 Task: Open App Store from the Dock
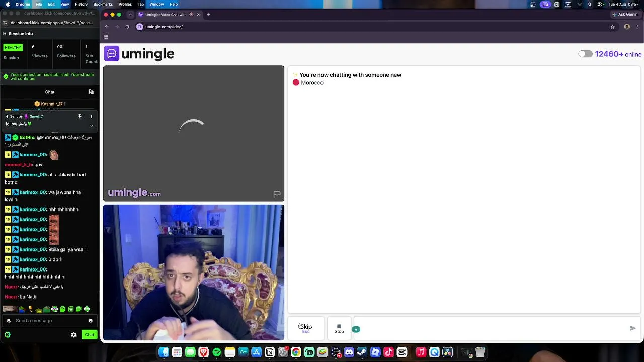coord(257,352)
